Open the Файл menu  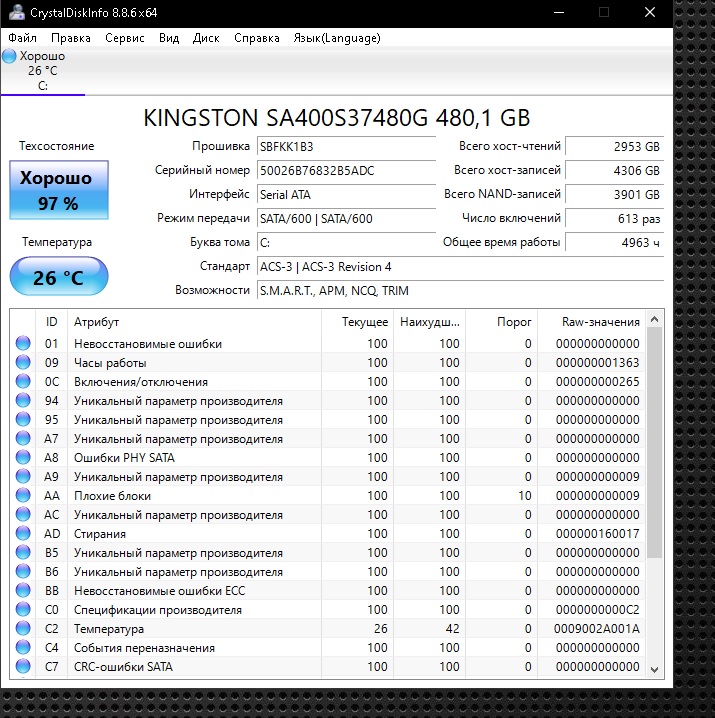click(x=22, y=38)
